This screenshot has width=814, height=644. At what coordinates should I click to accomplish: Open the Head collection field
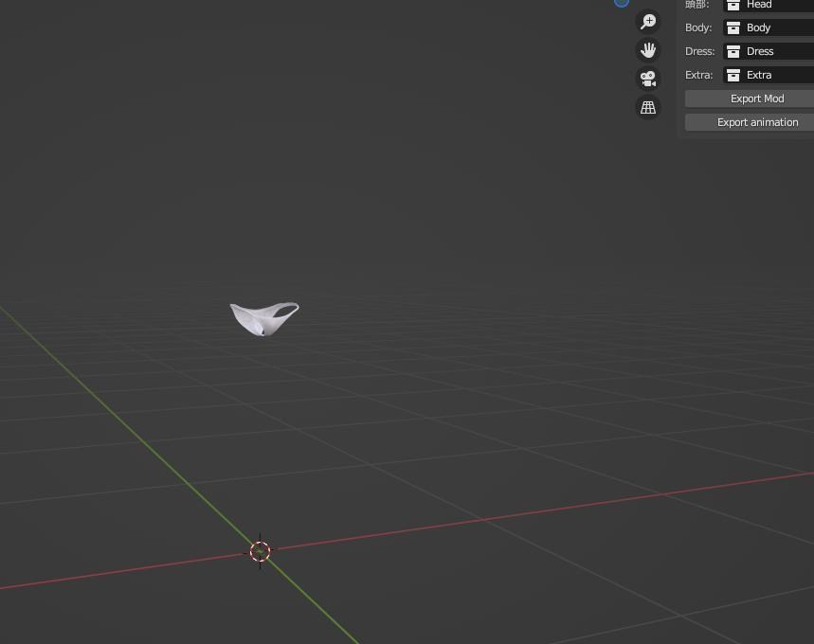click(x=769, y=5)
